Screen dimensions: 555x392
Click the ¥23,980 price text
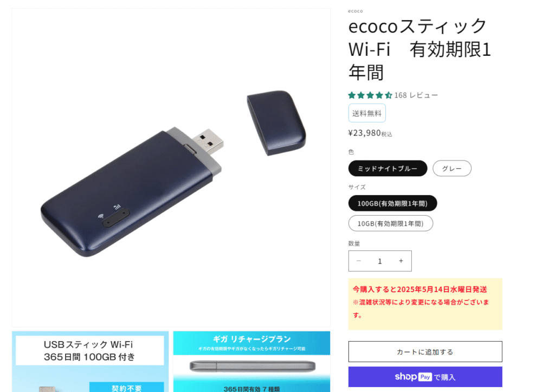(365, 133)
